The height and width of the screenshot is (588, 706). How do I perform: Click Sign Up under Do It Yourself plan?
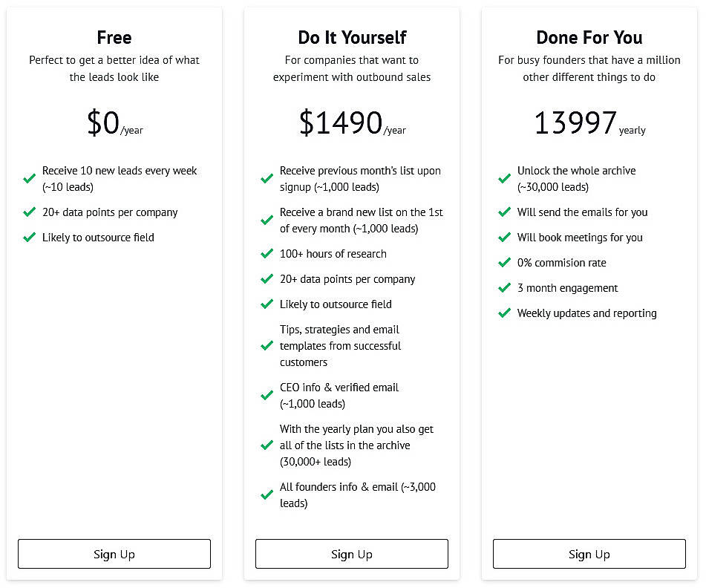(351, 554)
